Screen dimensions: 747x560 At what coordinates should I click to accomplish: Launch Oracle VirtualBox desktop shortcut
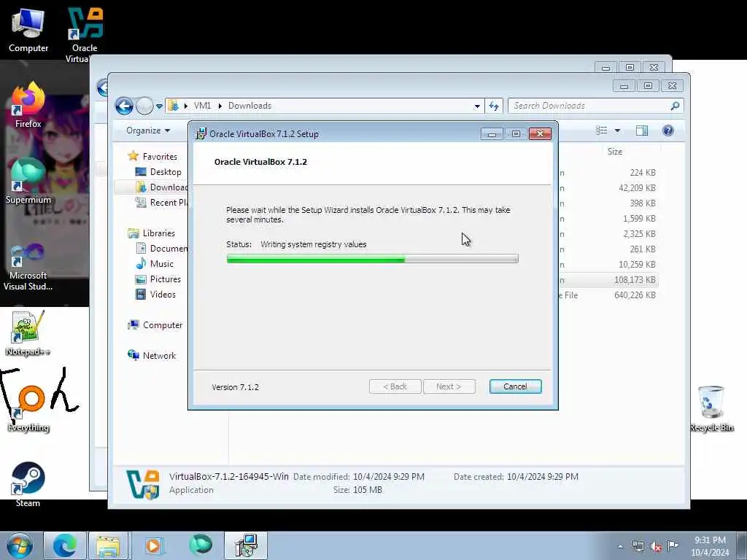pyautogui.click(x=85, y=34)
